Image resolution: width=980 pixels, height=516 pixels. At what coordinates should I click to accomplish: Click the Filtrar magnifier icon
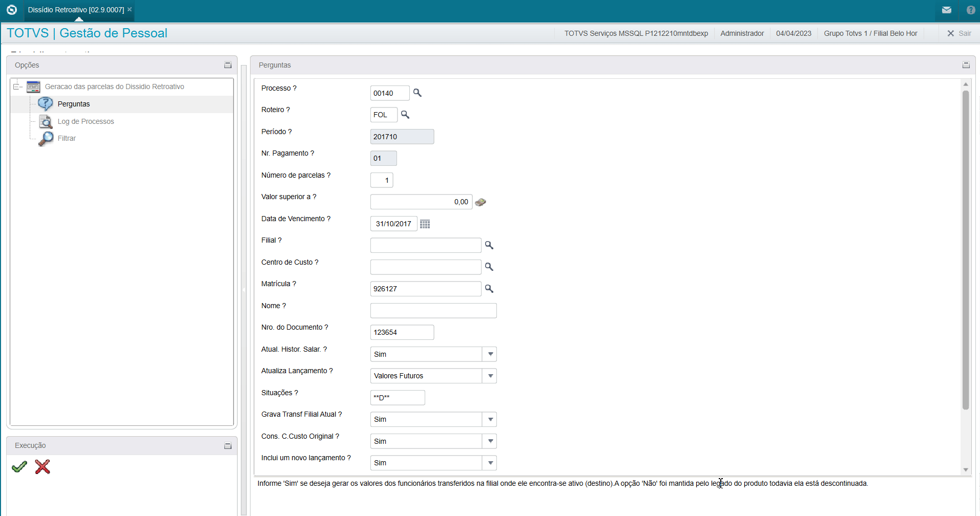pos(46,138)
